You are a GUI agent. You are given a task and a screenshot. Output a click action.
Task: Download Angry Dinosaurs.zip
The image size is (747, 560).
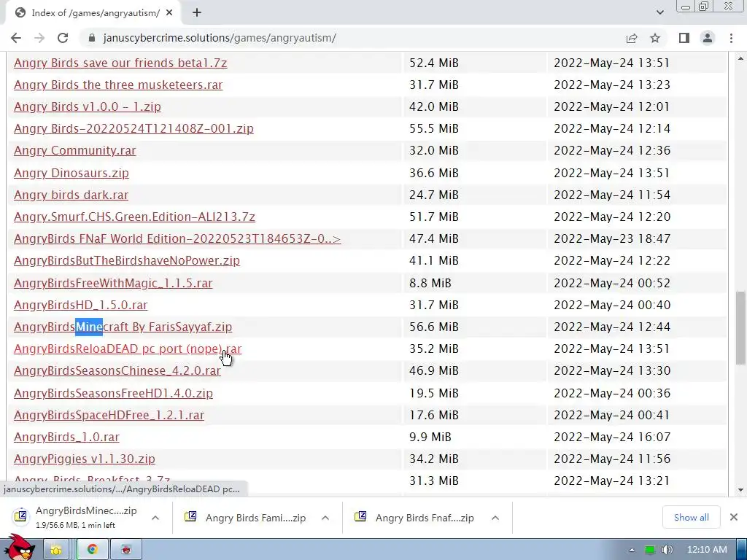click(x=71, y=173)
